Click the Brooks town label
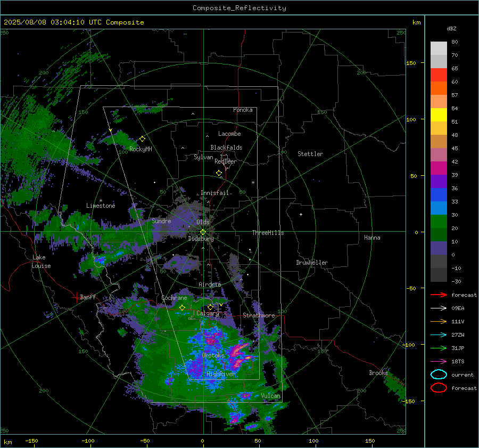The width and height of the screenshot is (479, 448). click(378, 373)
